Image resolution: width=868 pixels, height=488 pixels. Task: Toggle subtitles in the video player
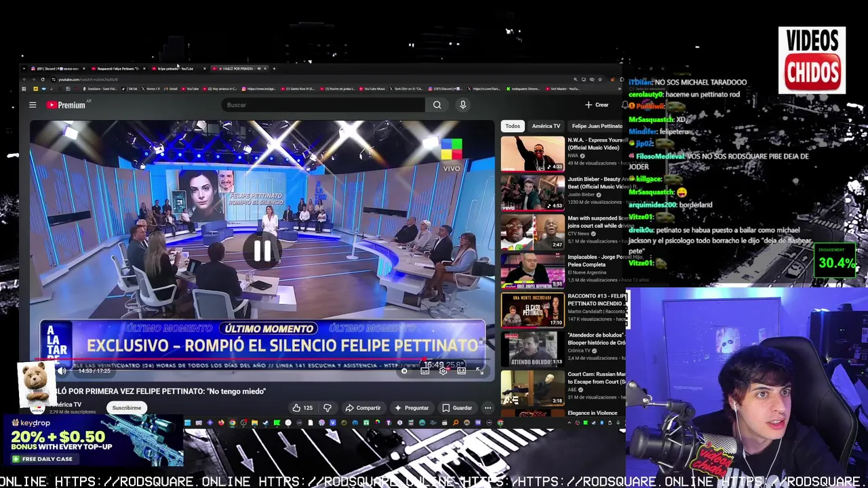point(425,371)
